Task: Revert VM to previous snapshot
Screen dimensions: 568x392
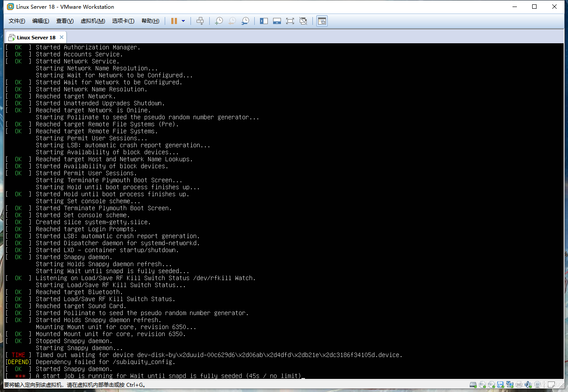Action: click(x=232, y=21)
